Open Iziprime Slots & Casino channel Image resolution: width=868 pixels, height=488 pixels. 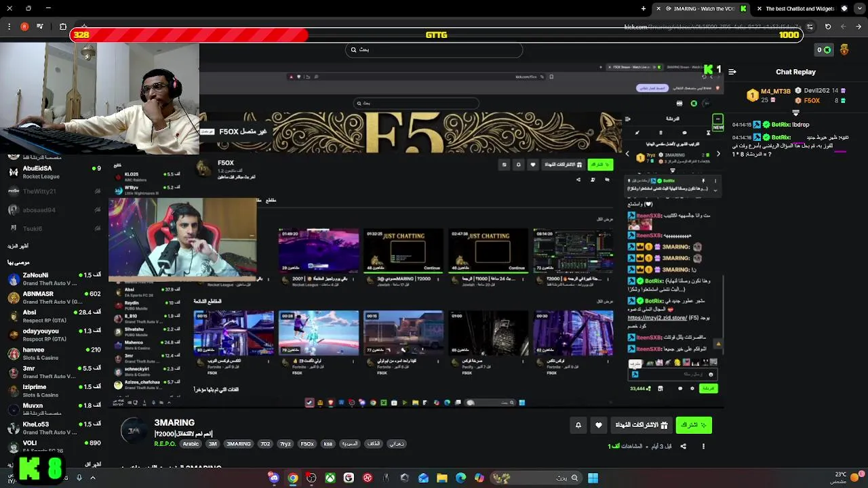(x=54, y=390)
